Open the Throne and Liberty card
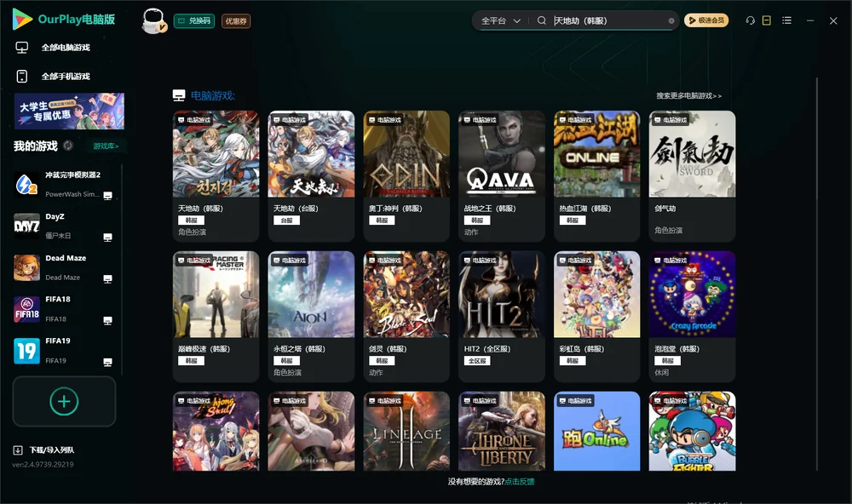Viewport: 852px width, 504px height. (502, 432)
